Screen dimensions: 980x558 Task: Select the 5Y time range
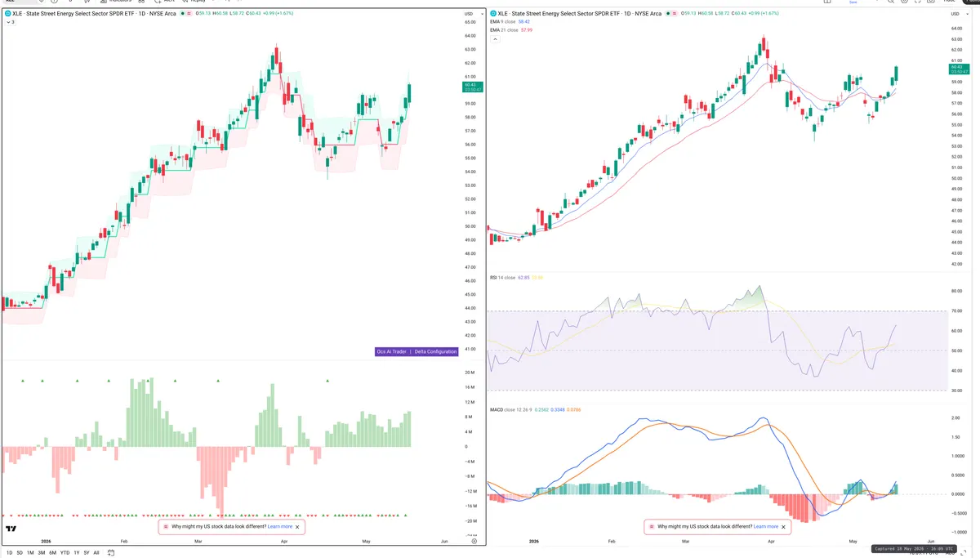click(87, 553)
